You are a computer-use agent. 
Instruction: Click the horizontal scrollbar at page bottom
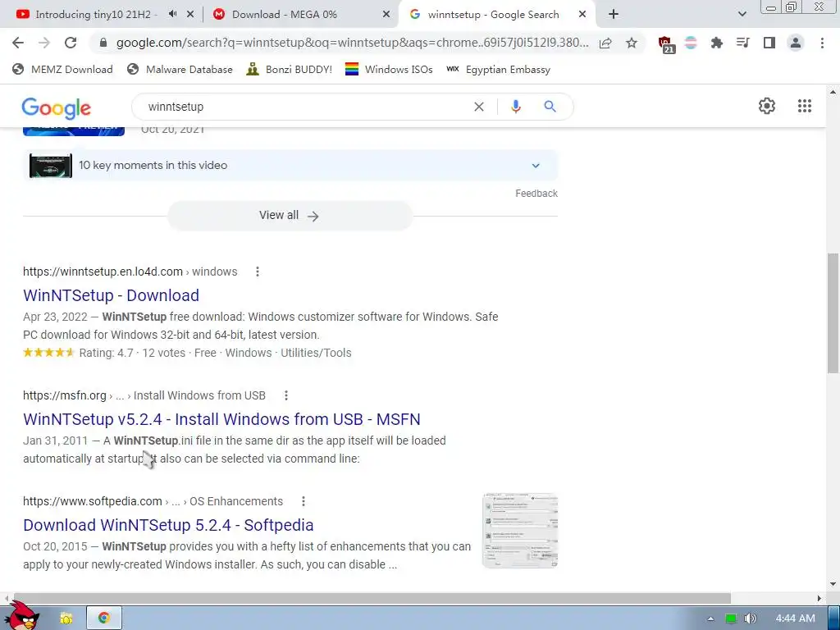tap(372, 598)
